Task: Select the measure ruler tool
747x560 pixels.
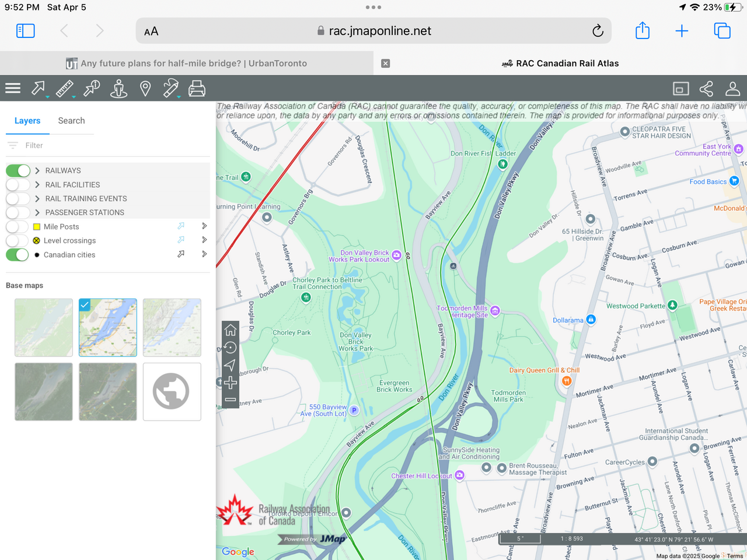Action: coord(65,89)
